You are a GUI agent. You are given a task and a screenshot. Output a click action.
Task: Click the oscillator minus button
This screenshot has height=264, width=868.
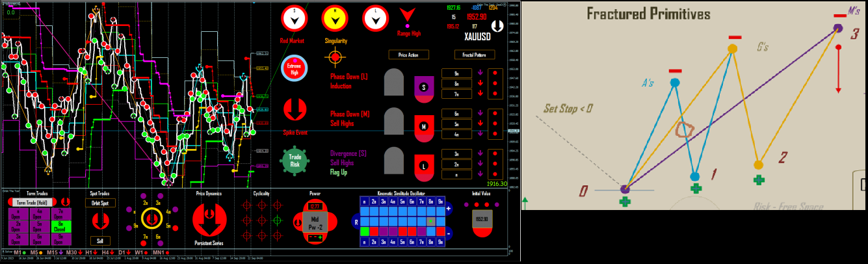(x=449, y=233)
